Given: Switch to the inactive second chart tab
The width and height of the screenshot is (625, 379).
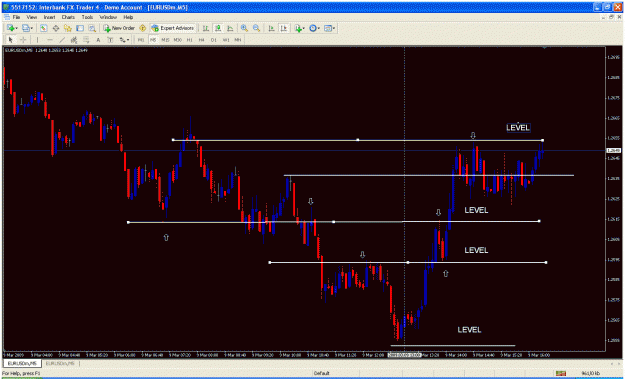Looking at the screenshot, I should click(x=60, y=364).
